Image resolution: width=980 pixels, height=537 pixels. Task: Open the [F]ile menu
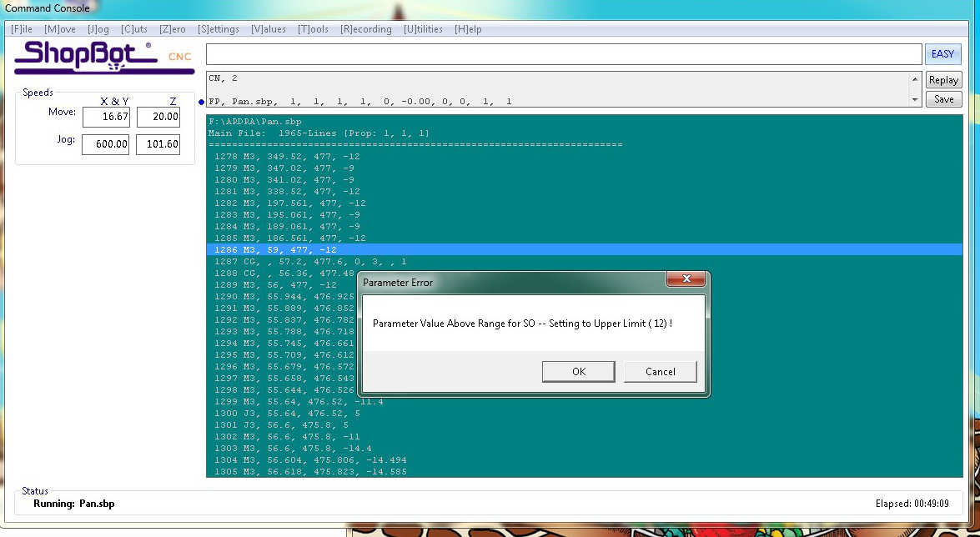pyautogui.click(x=21, y=29)
